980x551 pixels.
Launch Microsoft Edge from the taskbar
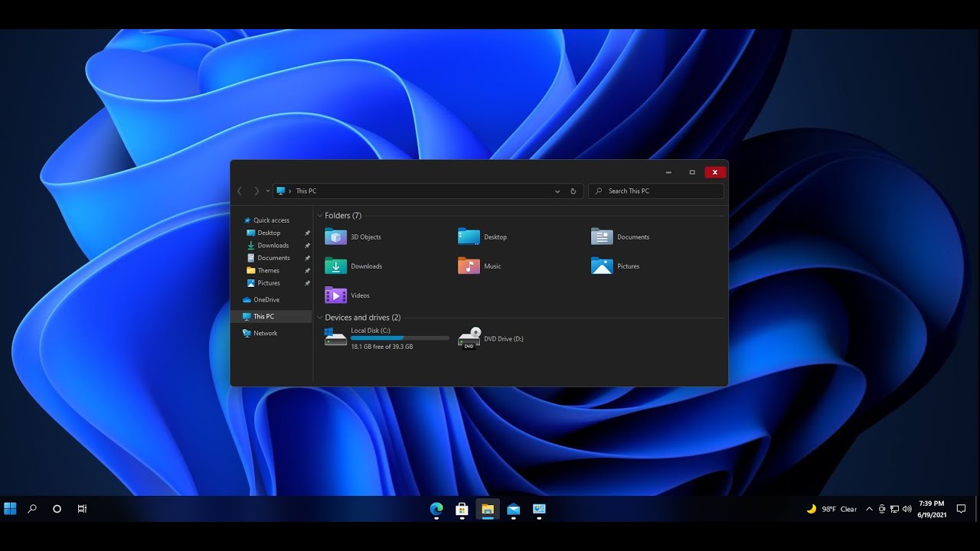(436, 509)
